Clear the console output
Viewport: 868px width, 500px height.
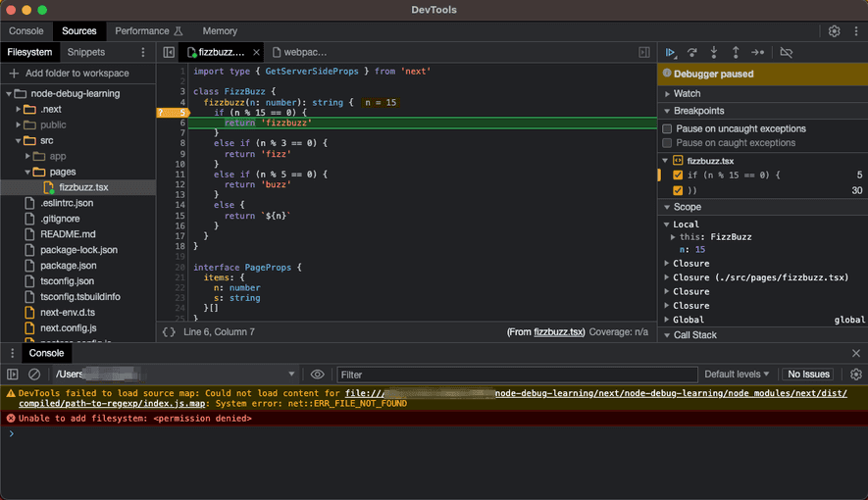tap(34, 375)
